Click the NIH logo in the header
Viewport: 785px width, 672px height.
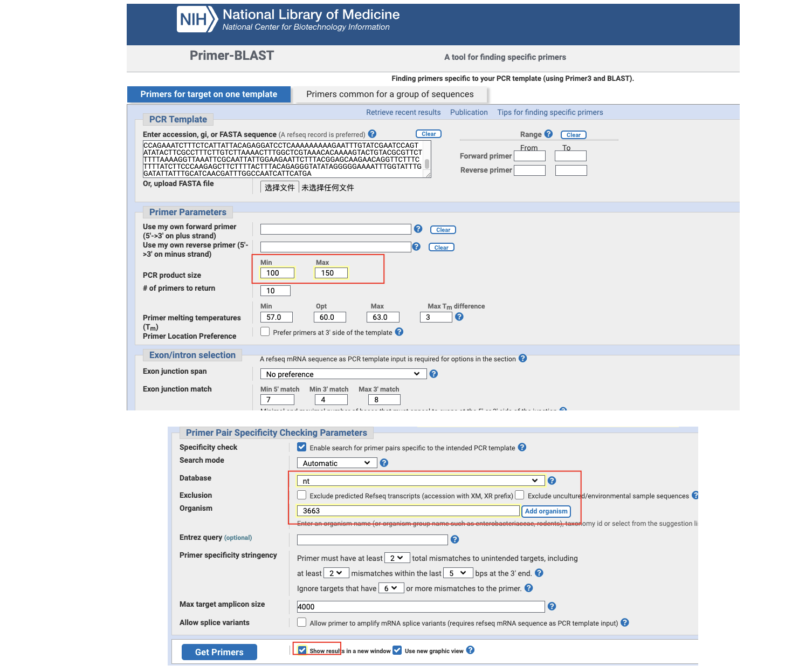197,19
